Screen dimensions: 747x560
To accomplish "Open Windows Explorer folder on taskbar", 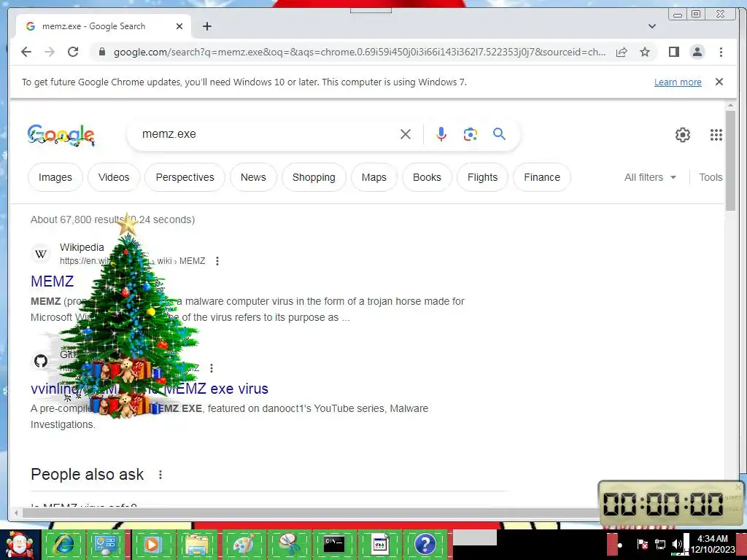I will pyautogui.click(x=197, y=544).
